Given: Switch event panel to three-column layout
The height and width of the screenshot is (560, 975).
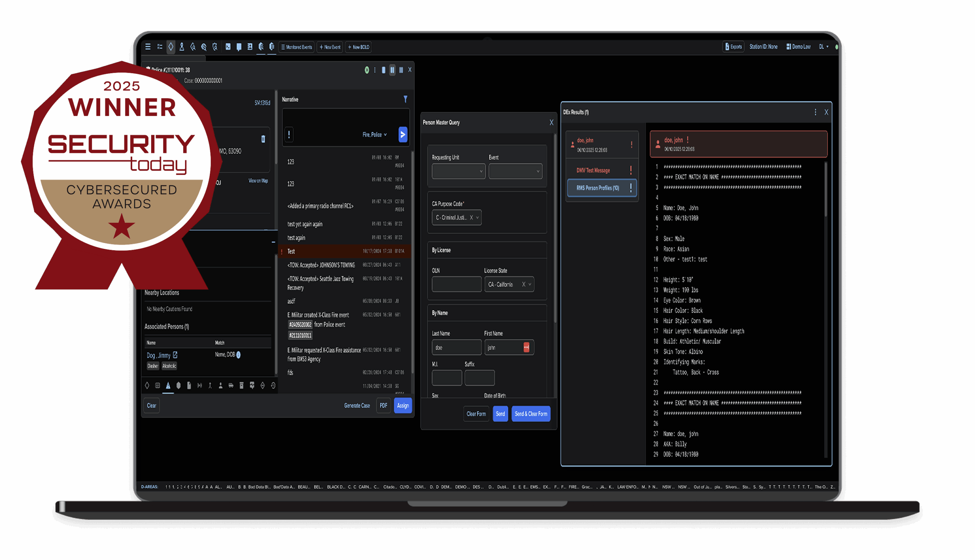Looking at the screenshot, I should tap(401, 70).
